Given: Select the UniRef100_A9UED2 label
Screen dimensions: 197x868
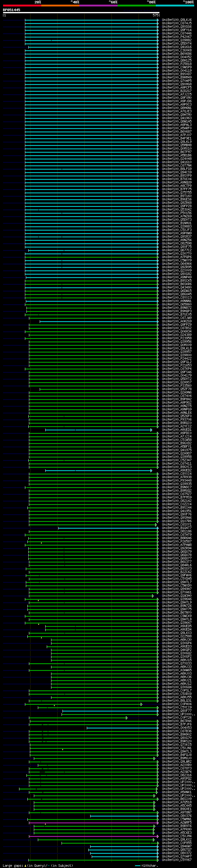Looking at the screenshot, I should [177, 470].
